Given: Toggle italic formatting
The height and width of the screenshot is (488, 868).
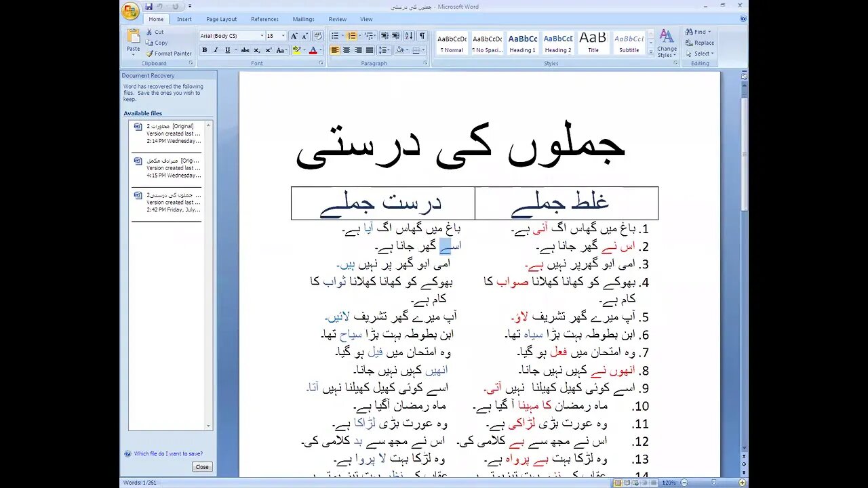Looking at the screenshot, I should click(216, 50).
